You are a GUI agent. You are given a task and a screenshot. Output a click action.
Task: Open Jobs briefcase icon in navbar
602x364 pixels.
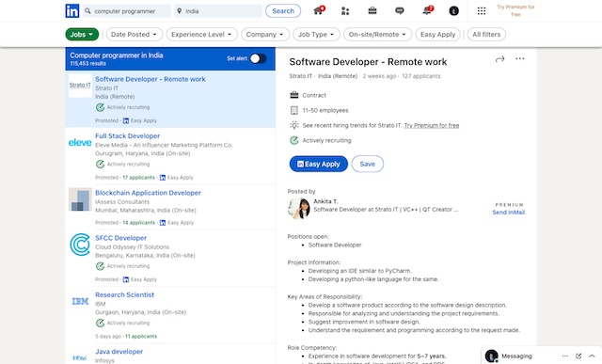[372, 10]
